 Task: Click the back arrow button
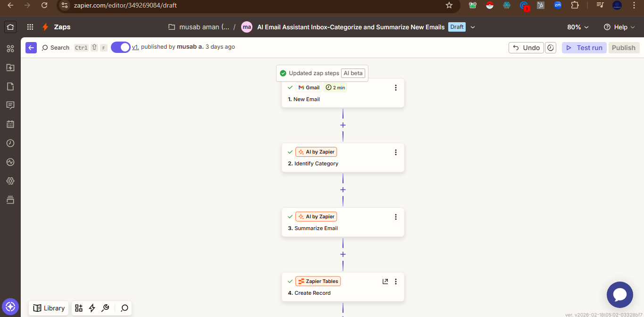tap(31, 48)
